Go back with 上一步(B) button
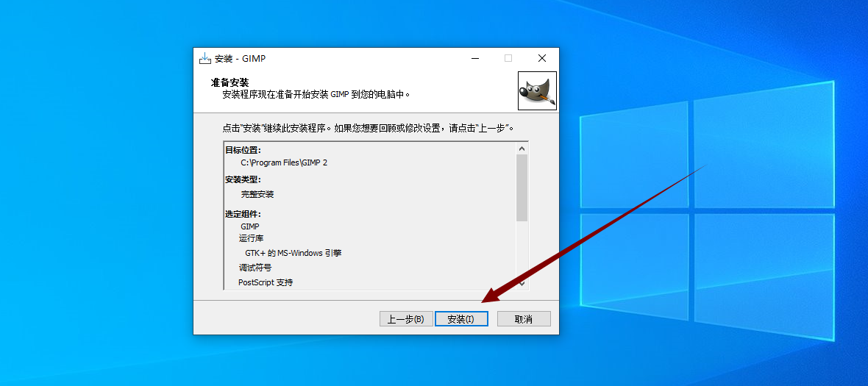 click(406, 319)
